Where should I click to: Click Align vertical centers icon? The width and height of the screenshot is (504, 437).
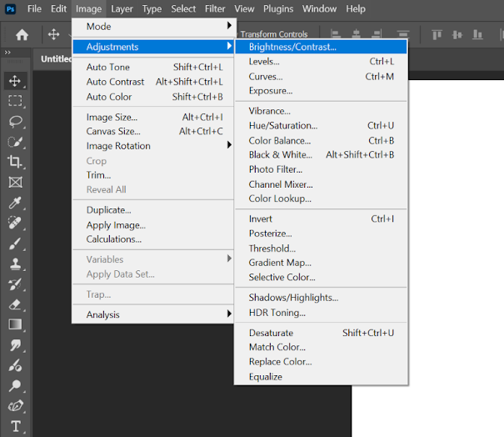pyautogui.click(x=457, y=34)
